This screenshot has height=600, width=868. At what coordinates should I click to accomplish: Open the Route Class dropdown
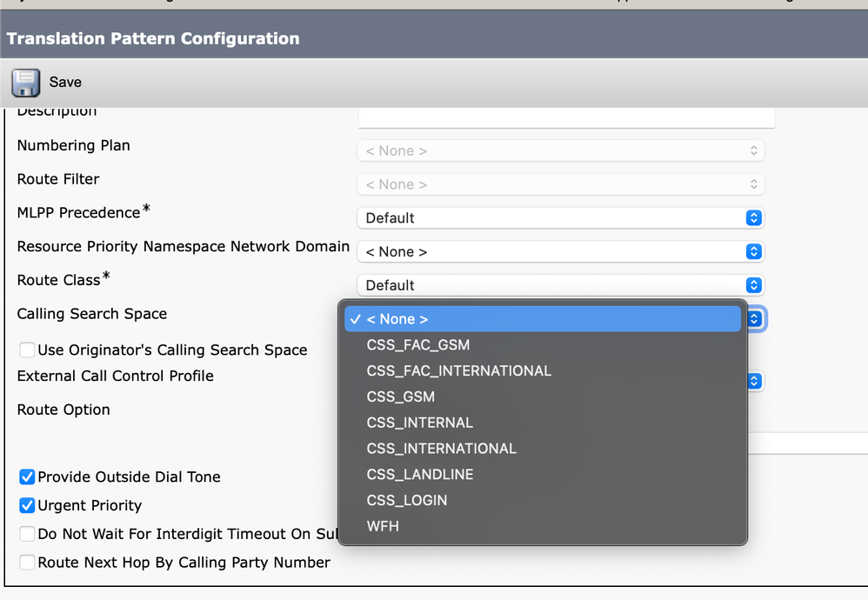(561, 285)
